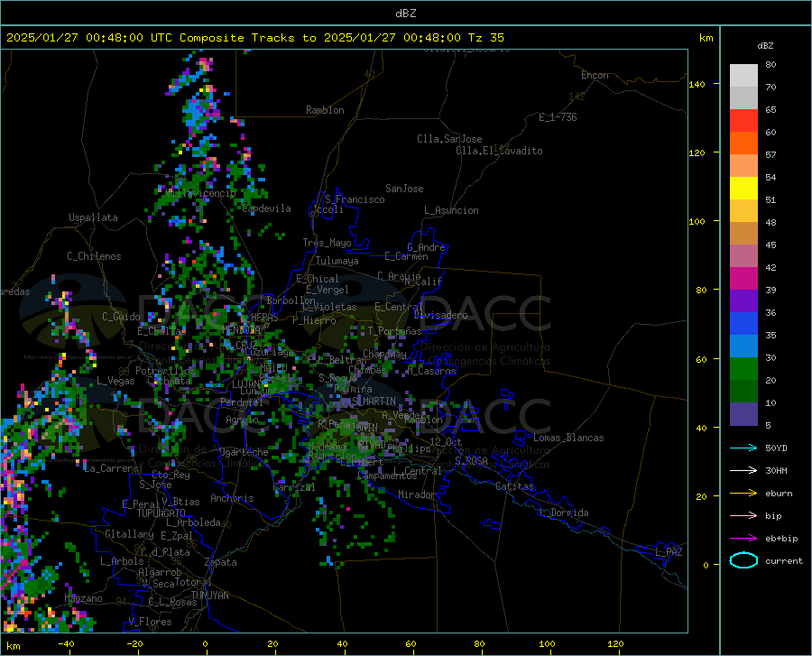Click the 50YD legend label
The height and width of the screenshot is (656, 812).
pyautogui.click(x=776, y=448)
